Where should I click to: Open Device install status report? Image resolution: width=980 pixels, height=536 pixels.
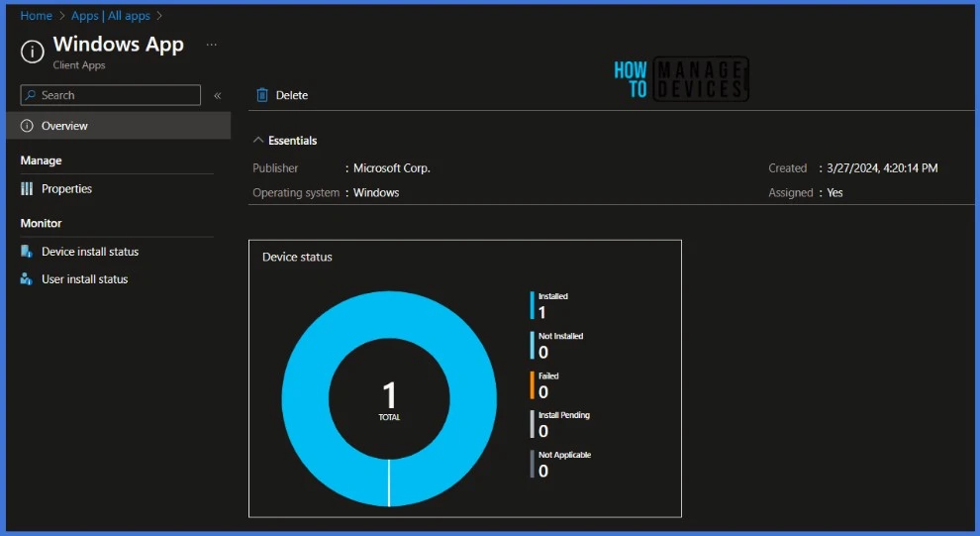pos(90,252)
